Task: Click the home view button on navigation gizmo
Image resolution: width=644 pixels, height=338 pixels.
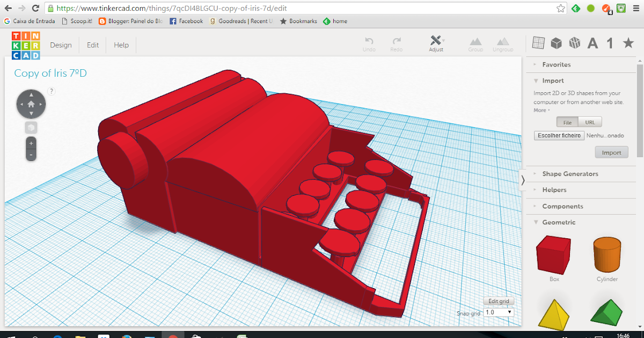Action: (31, 104)
